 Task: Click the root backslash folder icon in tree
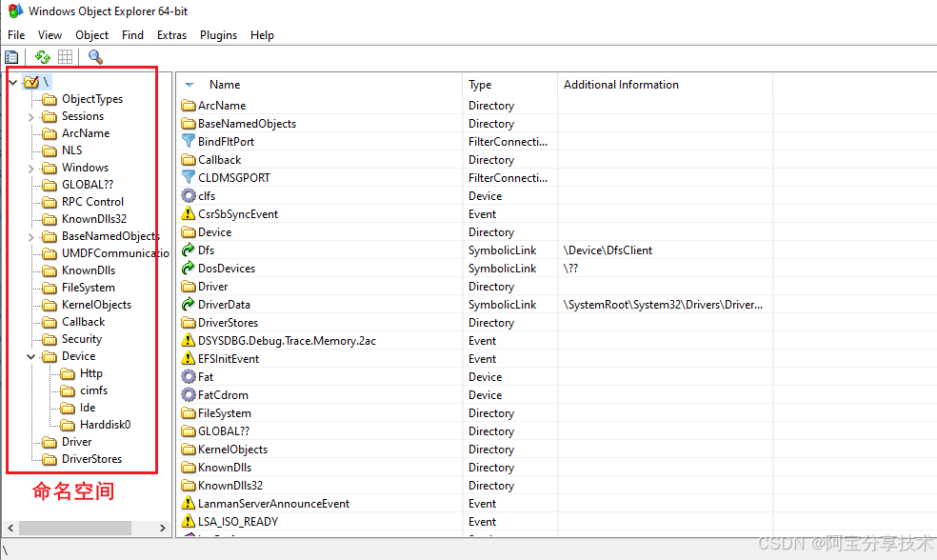(x=31, y=82)
